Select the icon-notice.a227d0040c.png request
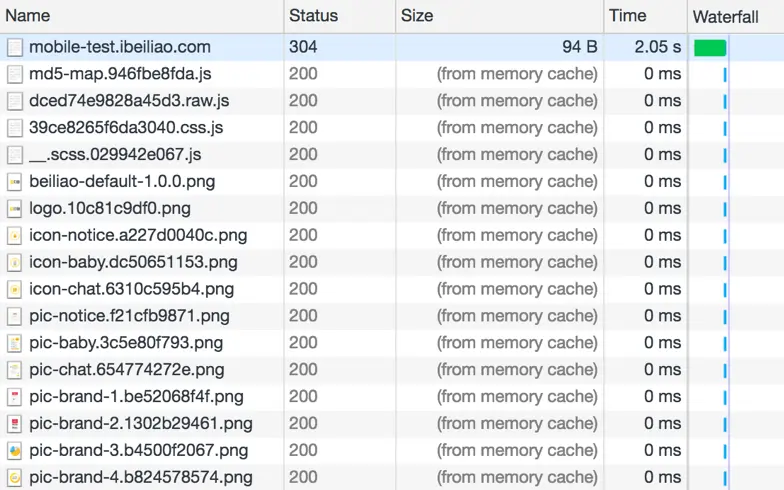Viewport: 784px width, 490px height. pyautogui.click(x=138, y=235)
